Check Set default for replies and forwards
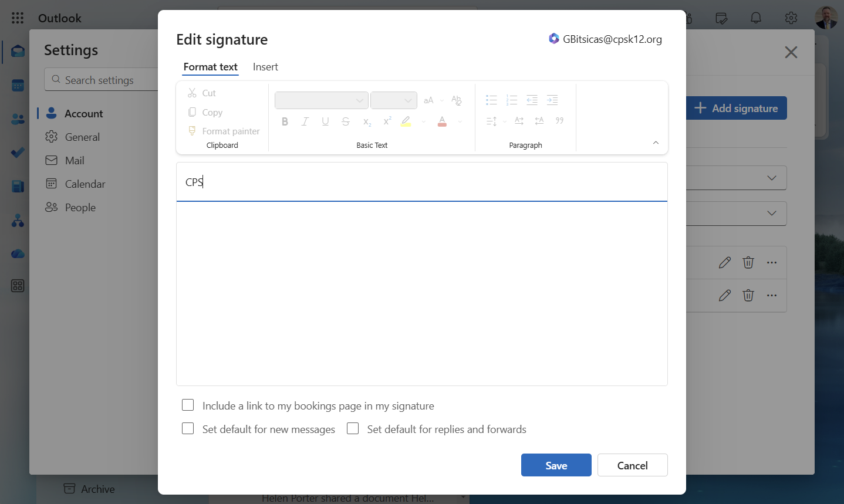This screenshot has height=504, width=844. 353,428
